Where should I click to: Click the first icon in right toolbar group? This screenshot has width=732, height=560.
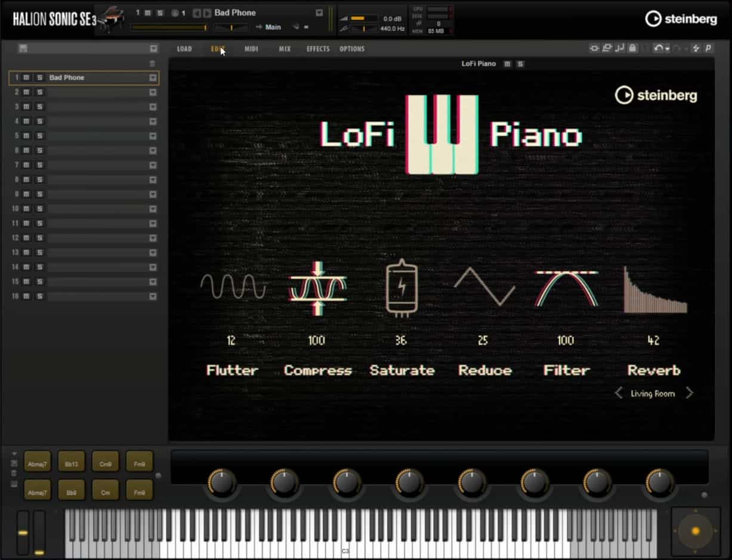point(594,48)
